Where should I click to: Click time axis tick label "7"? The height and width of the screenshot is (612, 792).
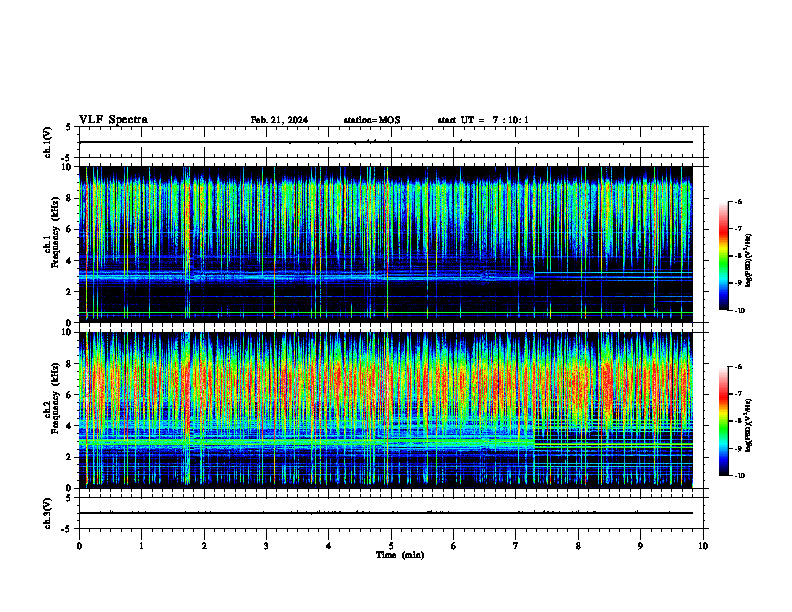click(x=516, y=546)
